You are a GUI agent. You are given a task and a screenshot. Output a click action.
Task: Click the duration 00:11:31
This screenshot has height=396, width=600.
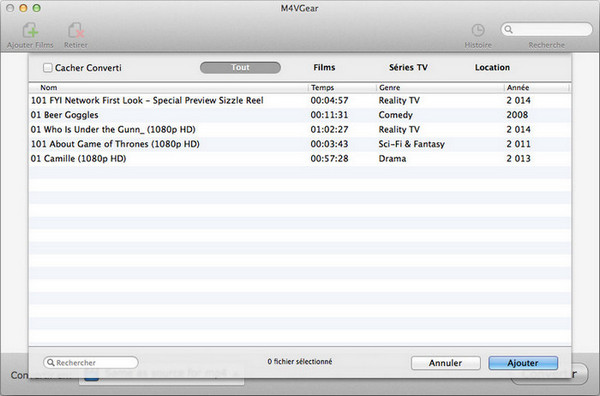click(x=329, y=115)
